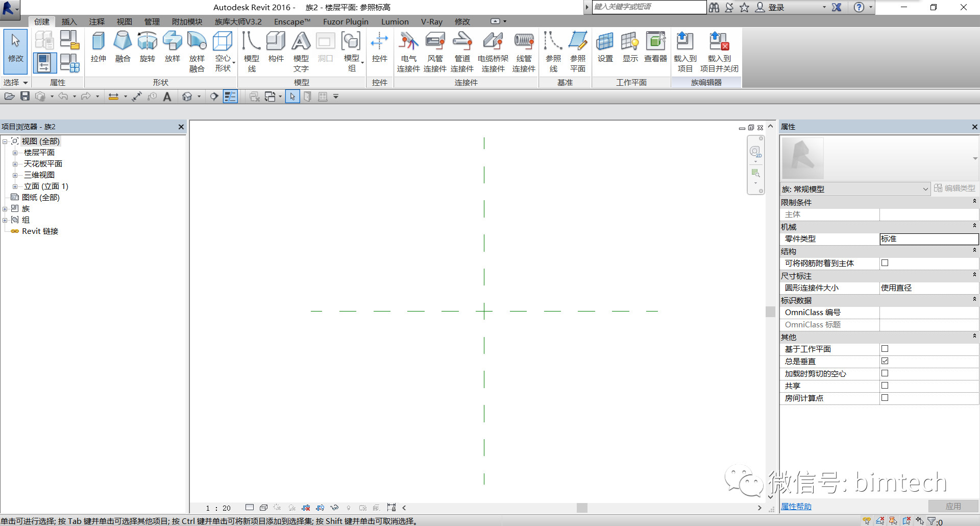Toggle 可将钢筋附着到主体 checkbox
This screenshot has height=526, width=980.
885,263
